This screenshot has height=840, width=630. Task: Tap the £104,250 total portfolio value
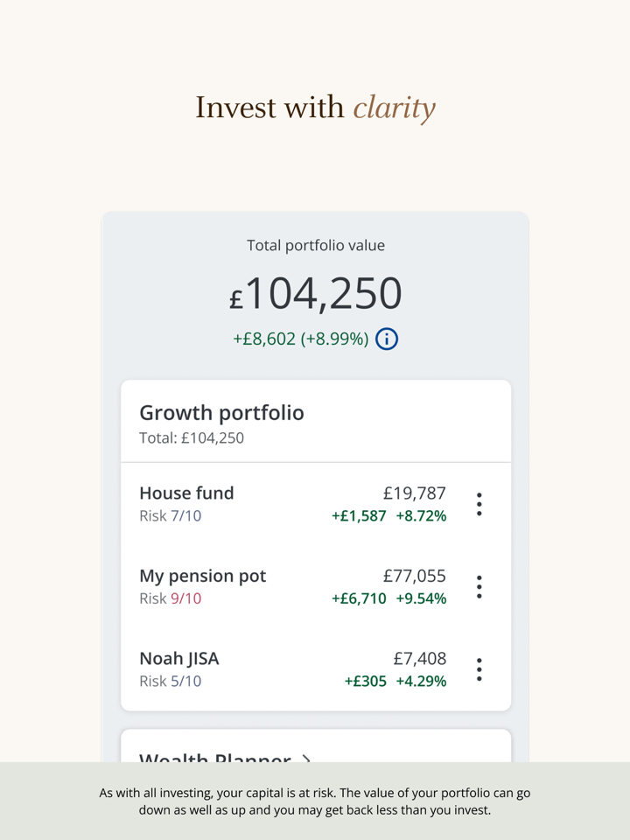pyautogui.click(x=316, y=294)
